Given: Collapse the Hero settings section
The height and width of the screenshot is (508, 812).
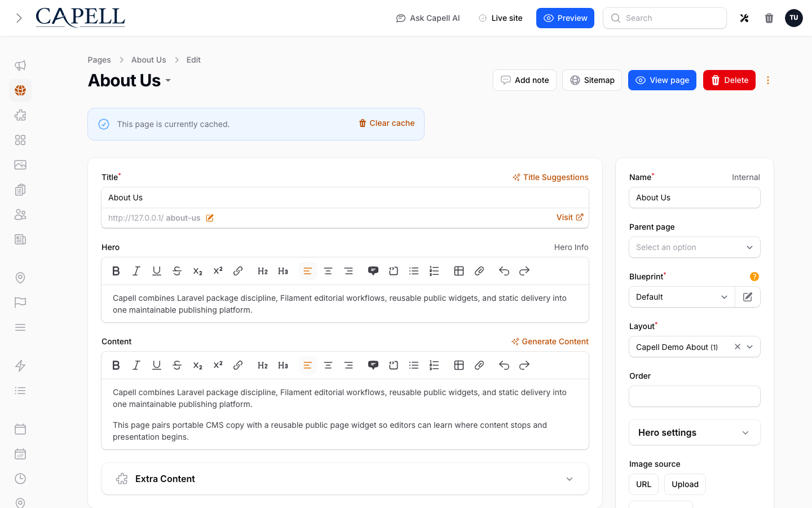Looking at the screenshot, I should [695, 432].
